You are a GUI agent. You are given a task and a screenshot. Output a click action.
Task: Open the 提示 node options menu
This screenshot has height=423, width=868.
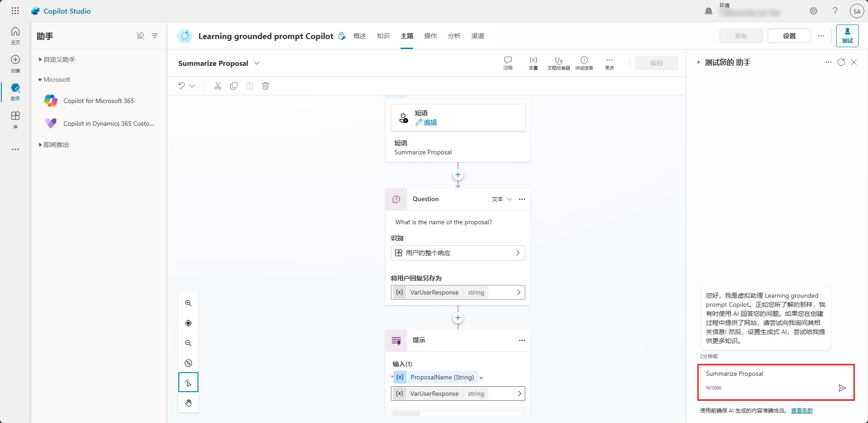522,340
